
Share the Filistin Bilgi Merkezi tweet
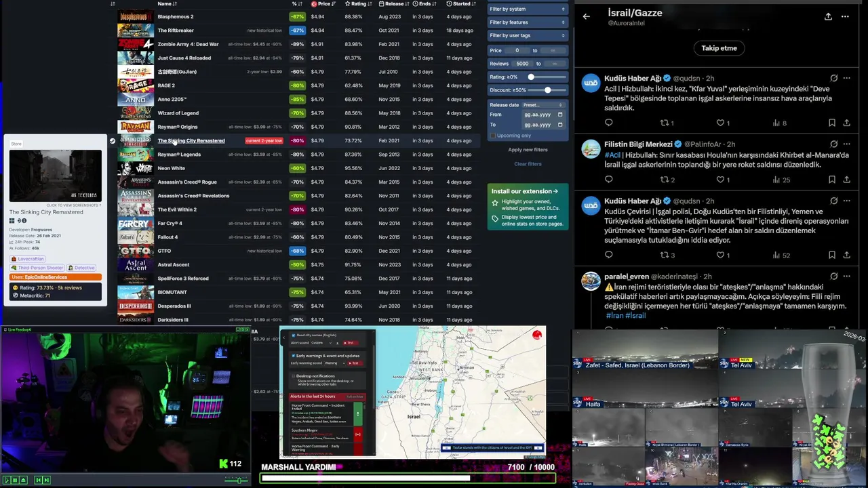846,180
